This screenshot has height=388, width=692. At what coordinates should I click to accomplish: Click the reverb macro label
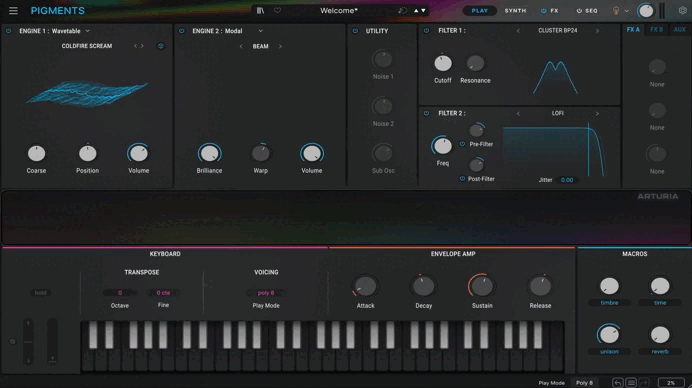click(x=660, y=352)
